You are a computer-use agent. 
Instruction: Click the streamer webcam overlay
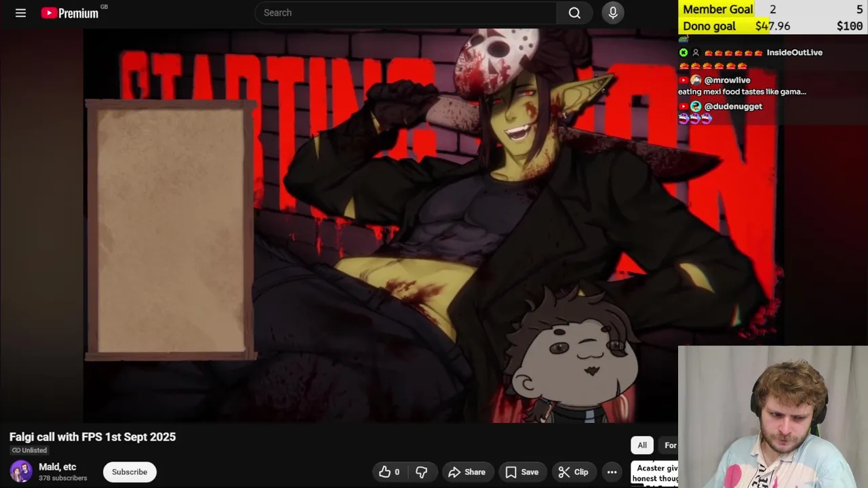(x=773, y=417)
